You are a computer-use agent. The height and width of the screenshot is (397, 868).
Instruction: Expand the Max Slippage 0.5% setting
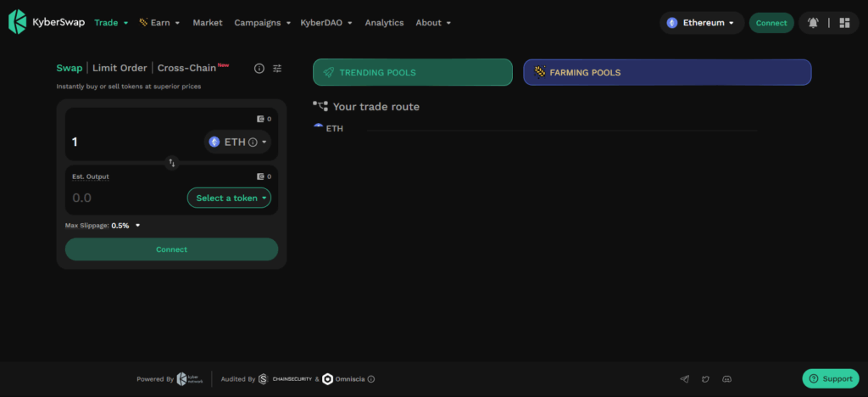137,226
